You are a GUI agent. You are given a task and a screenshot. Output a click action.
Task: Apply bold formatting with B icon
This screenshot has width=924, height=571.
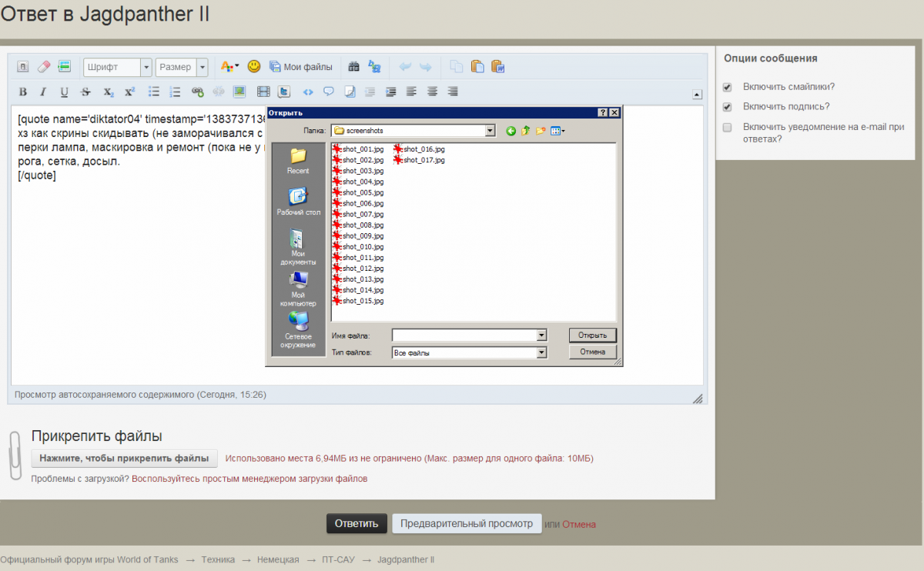23,92
